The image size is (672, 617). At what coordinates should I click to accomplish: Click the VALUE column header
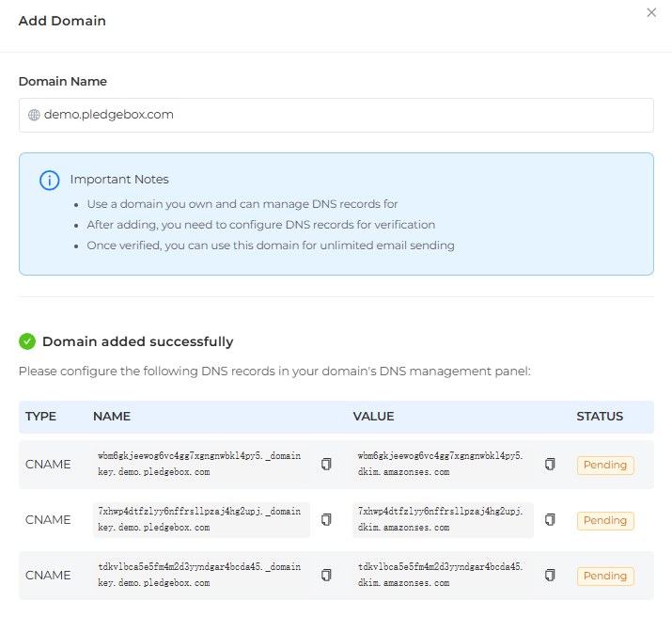point(373,417)
